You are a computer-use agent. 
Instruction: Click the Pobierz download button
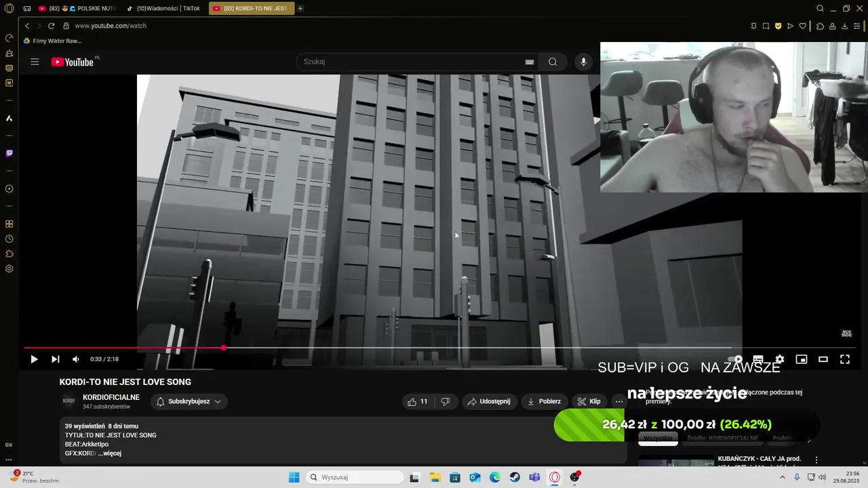[544, 401]
